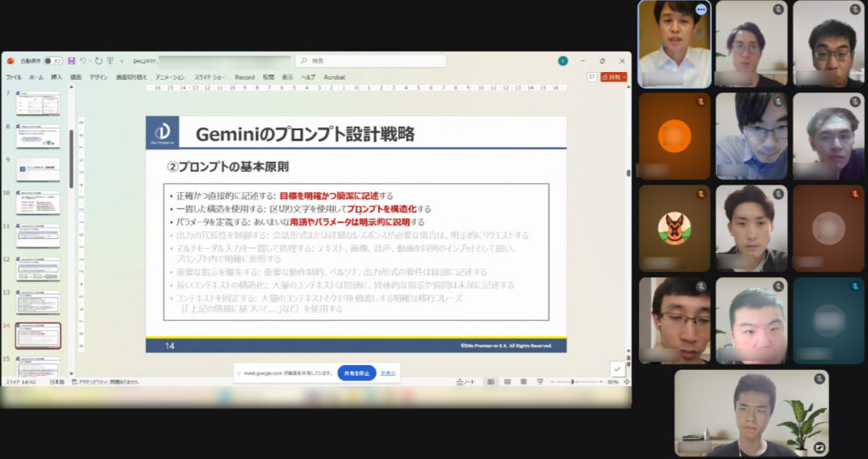Open the account avatar in title bar
Image resolution: width=868 pixels, height=459 pixels.
(x=563, y=61)
